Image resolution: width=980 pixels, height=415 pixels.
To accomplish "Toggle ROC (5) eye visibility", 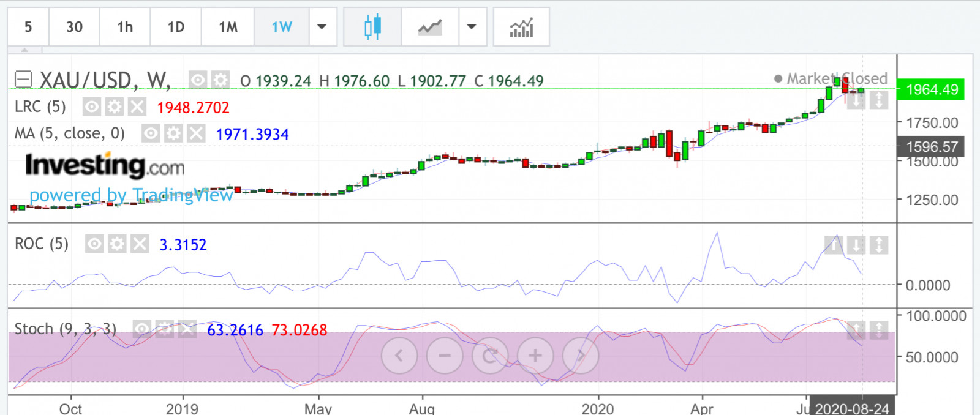I will point(94,244).
